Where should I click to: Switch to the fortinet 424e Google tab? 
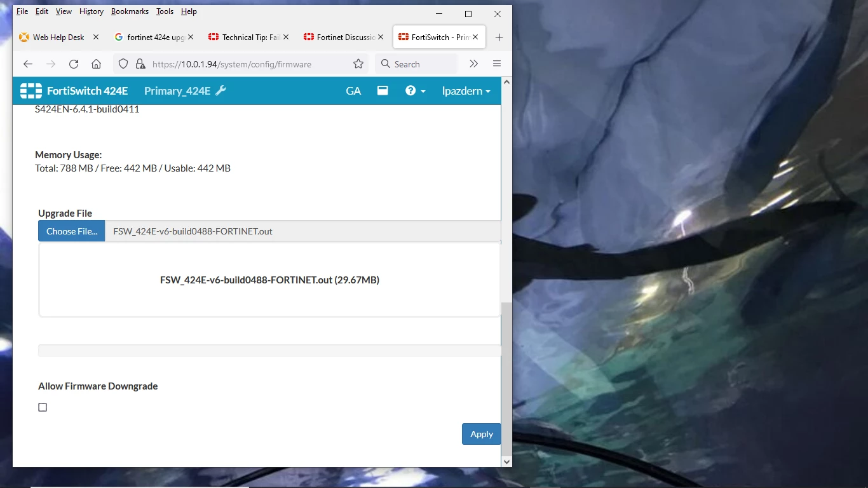point(154,37)
